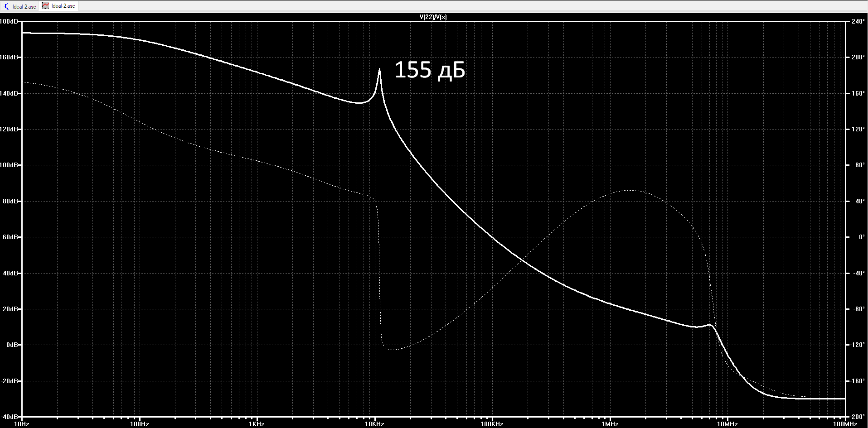
Task: Click the -20dB magnitude axis label
Action: (x=9, y=381)
